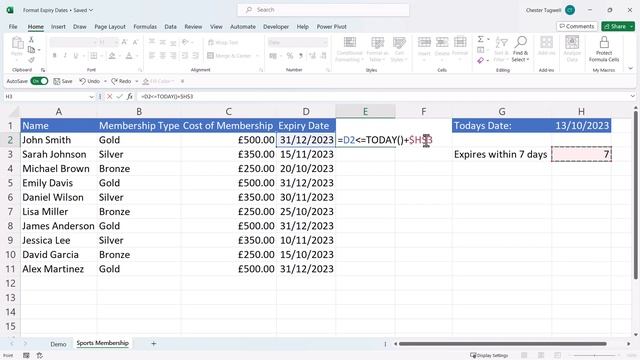
Task: Open the Redo history dropdown arrow
Action: tap(137, 81)
